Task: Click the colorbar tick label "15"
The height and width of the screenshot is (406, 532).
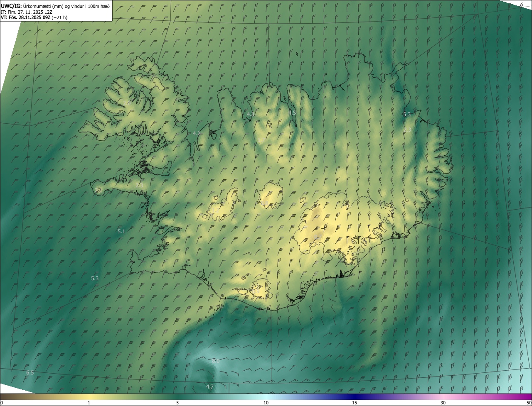Action: coord(355,403)
